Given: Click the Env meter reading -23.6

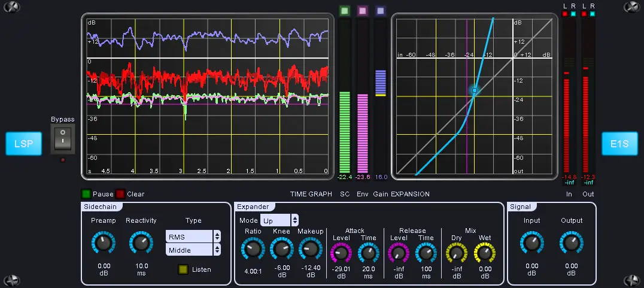Looking at the screenshot, I should click(362, 177).
